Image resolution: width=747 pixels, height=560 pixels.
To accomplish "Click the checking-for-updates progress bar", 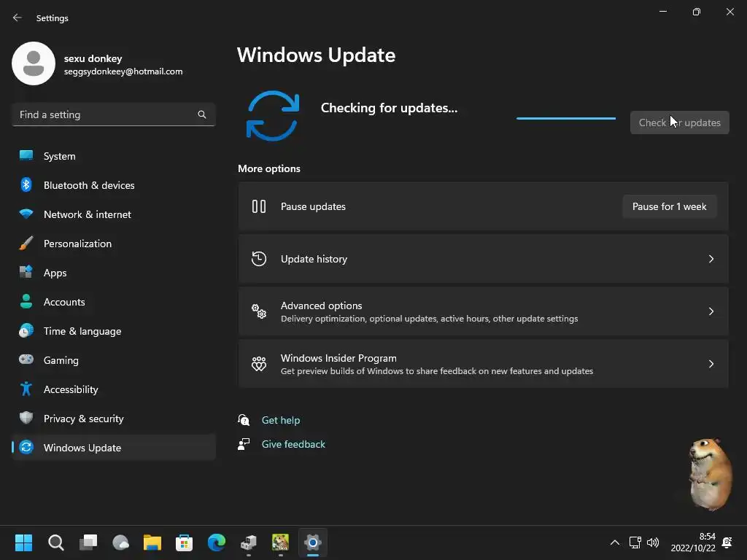I will point(566,118).
